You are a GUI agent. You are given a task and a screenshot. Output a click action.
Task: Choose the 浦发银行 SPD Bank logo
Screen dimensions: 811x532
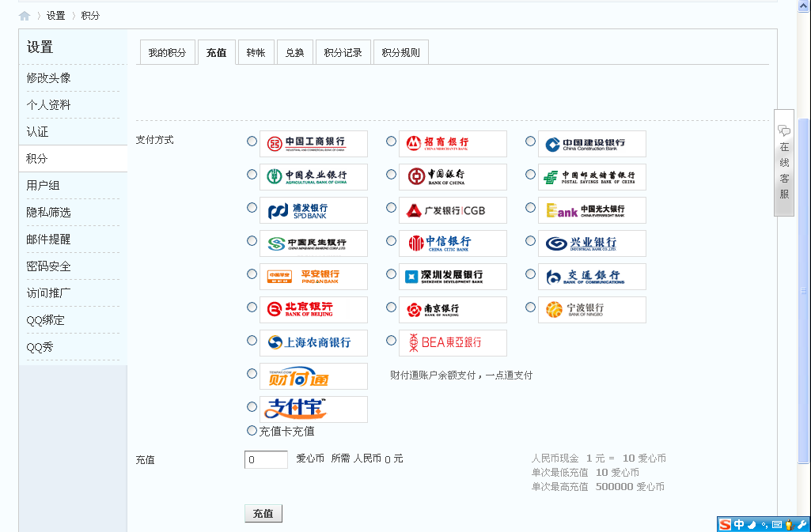313,210
